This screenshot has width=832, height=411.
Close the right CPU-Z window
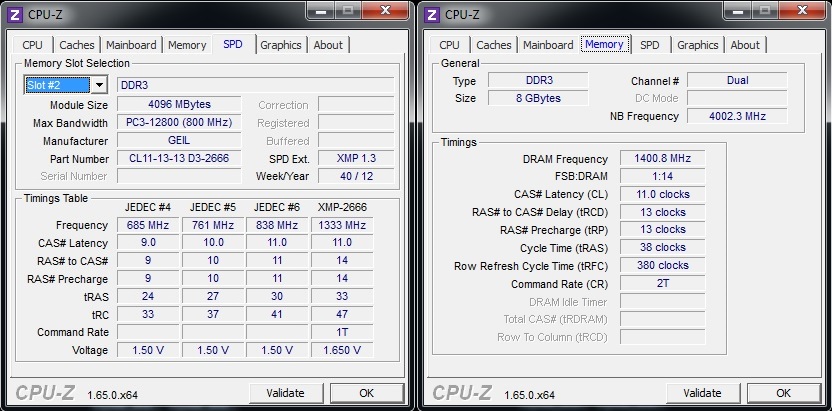pyautogui.click(x=803, y=10)
